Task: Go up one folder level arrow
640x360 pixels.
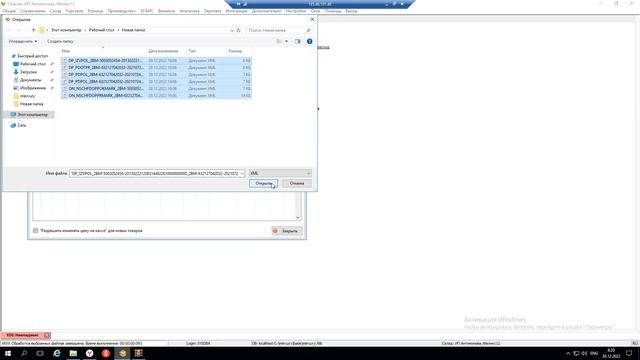Action: [x=33, y=30]
